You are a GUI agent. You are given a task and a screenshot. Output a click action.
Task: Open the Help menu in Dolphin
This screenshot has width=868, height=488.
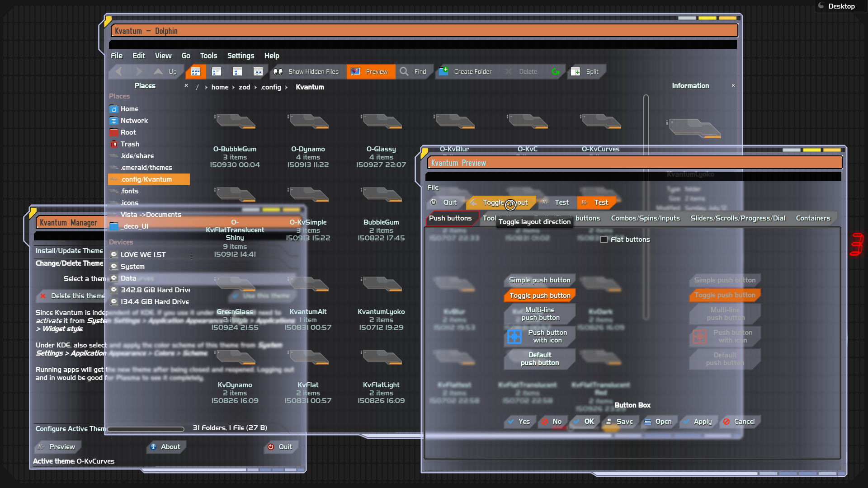272,56
